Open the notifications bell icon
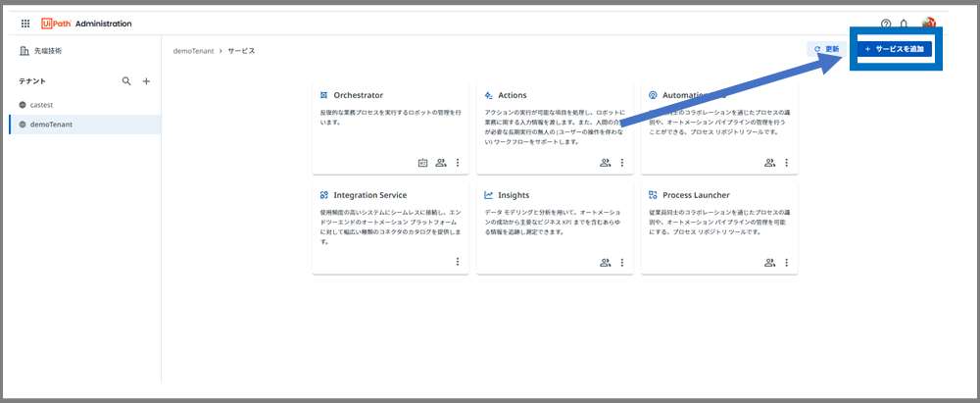 coord(904,24)
